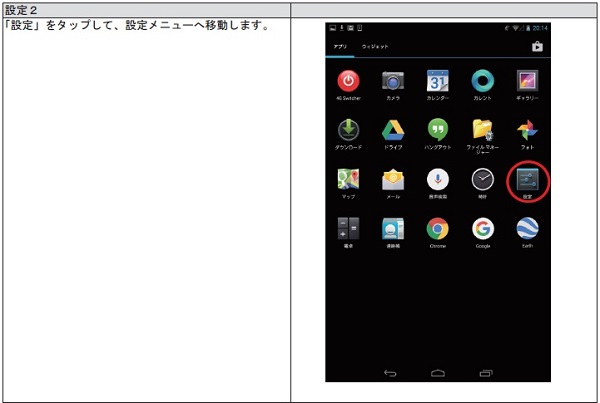Tap the circled Settings (設定) icon
This screenshot has width=600, height=403.
tap(527, 180)
